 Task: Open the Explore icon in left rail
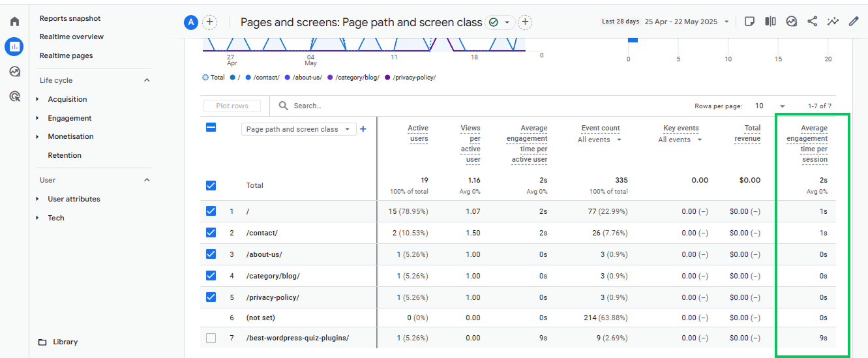click(14, 72)
